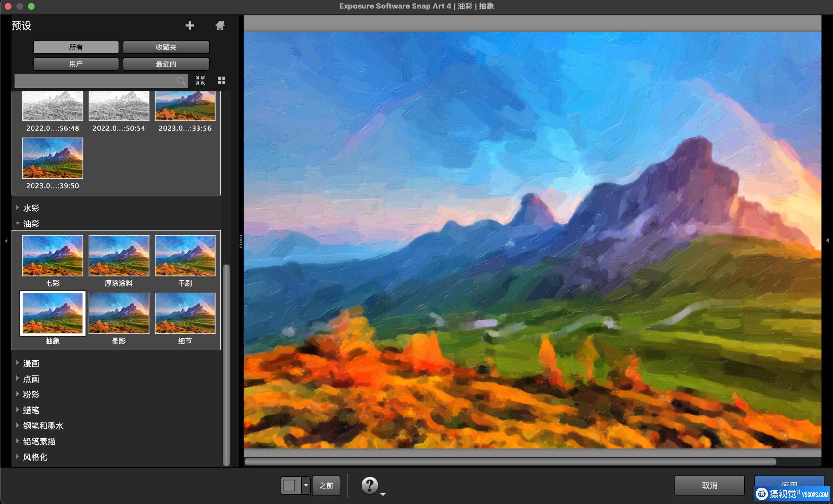
Task: Click the collapse-all arrows icon
Action: tap(200, 80)
